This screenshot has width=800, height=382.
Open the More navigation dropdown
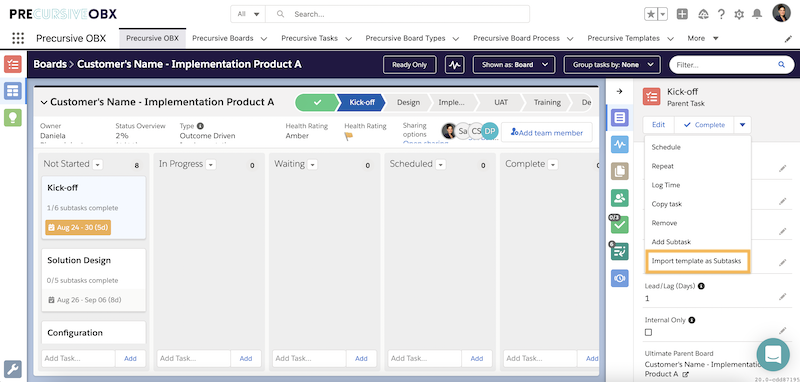click(x=703, y=38)
